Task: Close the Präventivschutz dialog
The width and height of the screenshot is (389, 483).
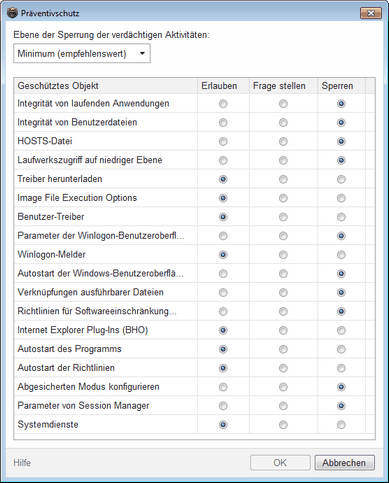Action: 371,13
